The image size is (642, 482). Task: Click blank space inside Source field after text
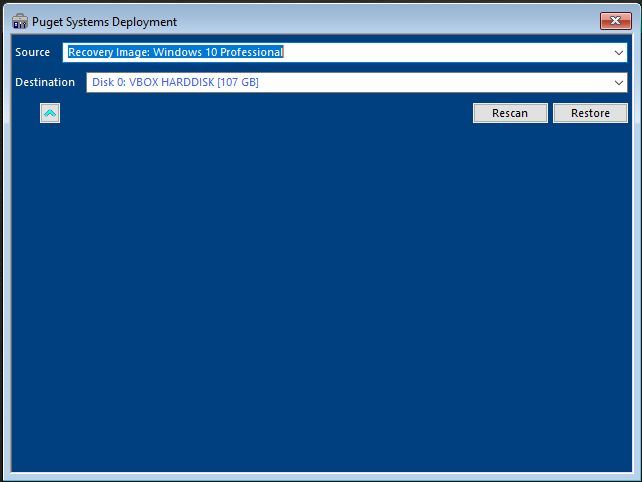(x=450, y=52)
